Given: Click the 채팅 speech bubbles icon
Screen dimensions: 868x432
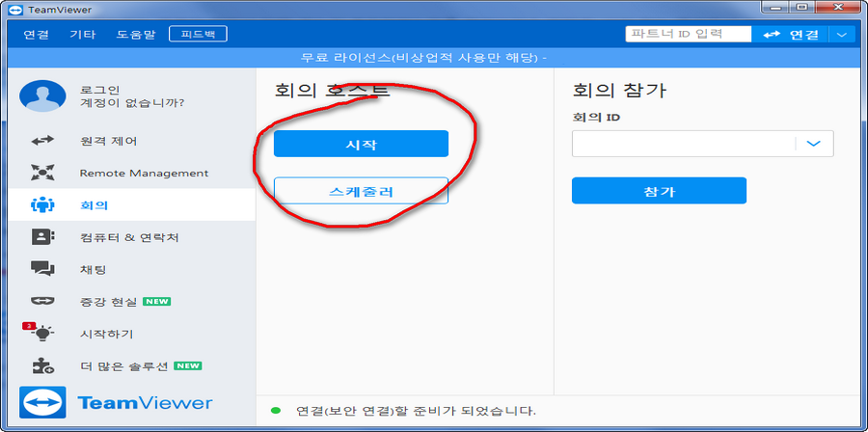Looking at the screenshot, I should coord(42,269).
